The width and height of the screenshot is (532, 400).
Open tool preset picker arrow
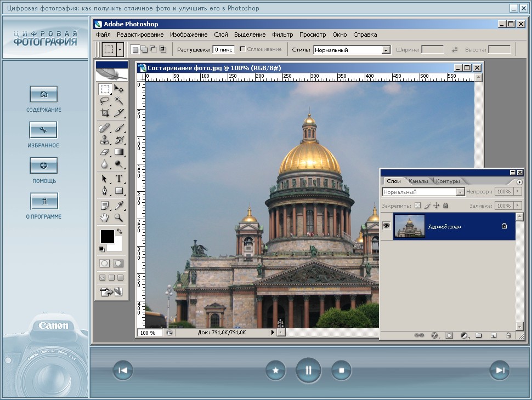[x=120, y=49]
